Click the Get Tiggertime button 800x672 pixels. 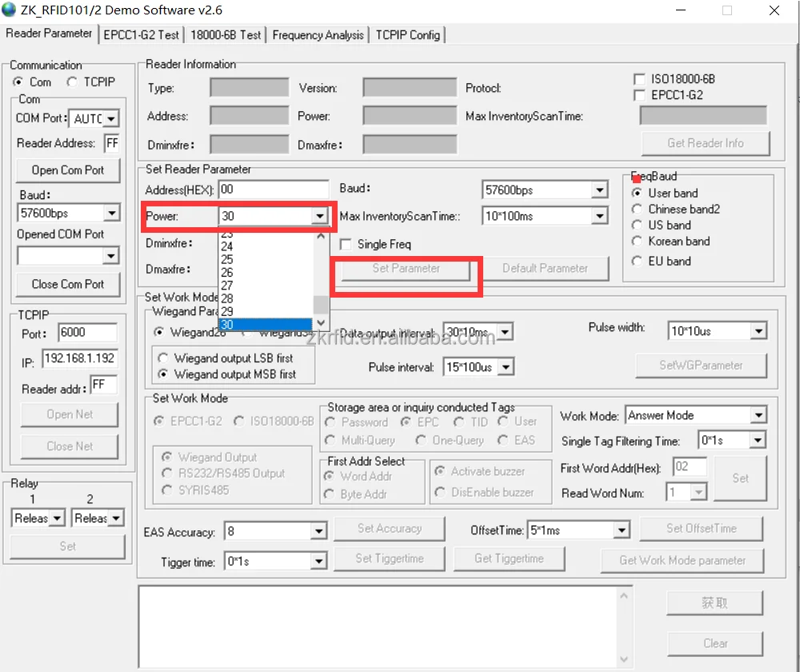(509, 558)
